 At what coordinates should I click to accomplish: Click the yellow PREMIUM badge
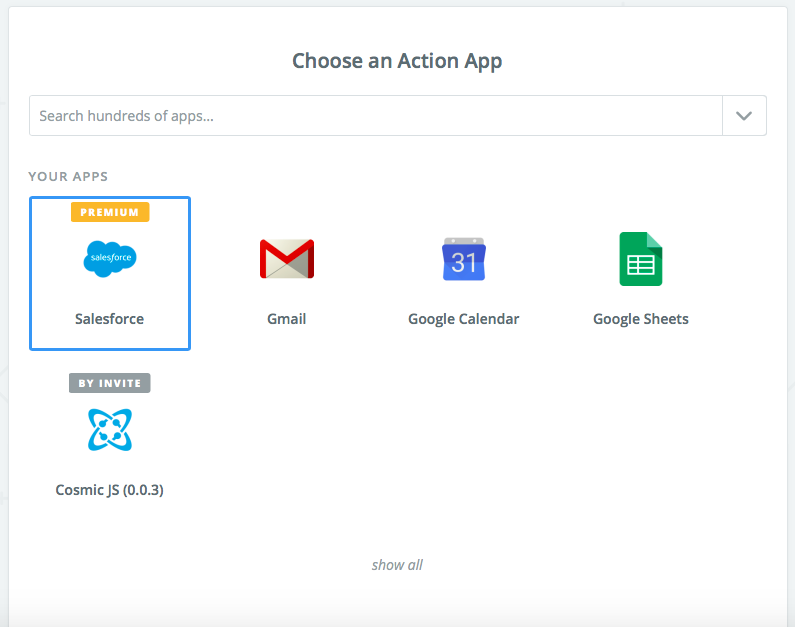[x=110, y=212]
